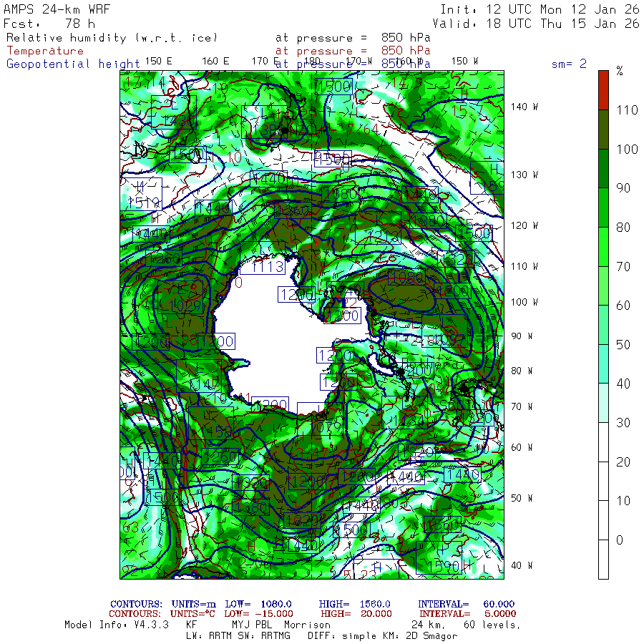Click the red above-110% segment of the color bar
This screenshot has height=644, width=644.
click(603, 90)
